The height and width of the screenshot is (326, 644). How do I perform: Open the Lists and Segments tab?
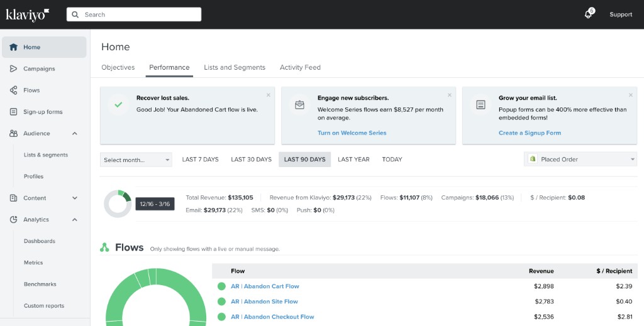[235, 67]
